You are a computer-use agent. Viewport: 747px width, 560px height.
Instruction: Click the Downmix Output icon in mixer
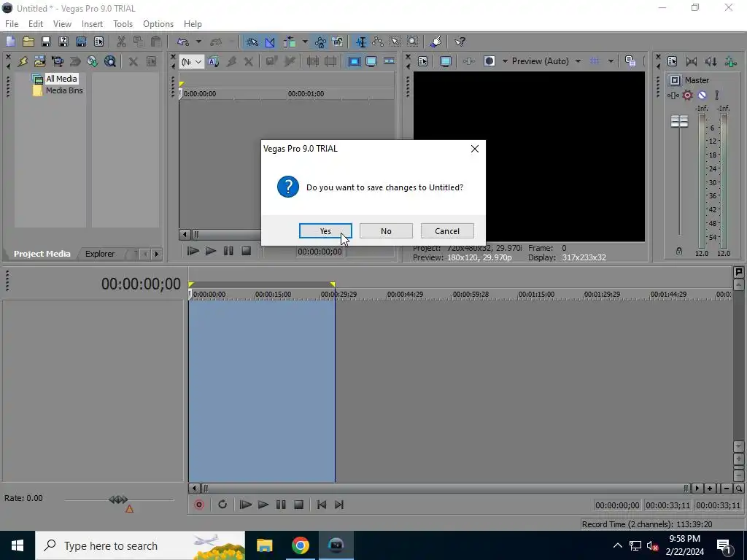[x=692, y=61]
